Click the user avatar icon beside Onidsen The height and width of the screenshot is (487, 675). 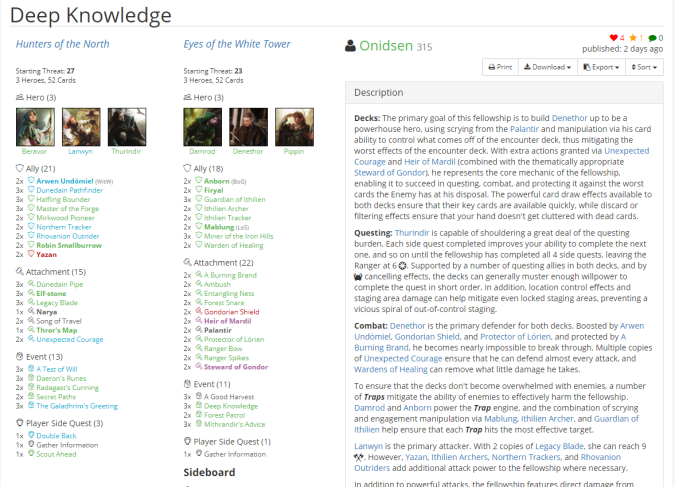350,46
